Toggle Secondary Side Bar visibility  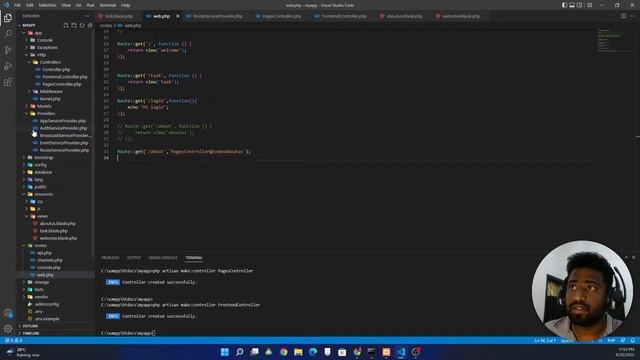[579, 5]
